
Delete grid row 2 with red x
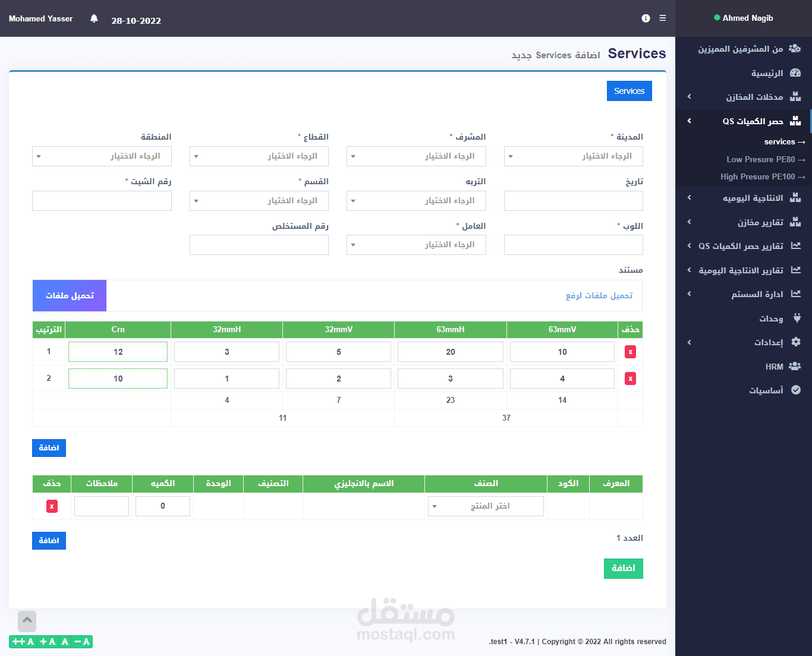(631, 379)
